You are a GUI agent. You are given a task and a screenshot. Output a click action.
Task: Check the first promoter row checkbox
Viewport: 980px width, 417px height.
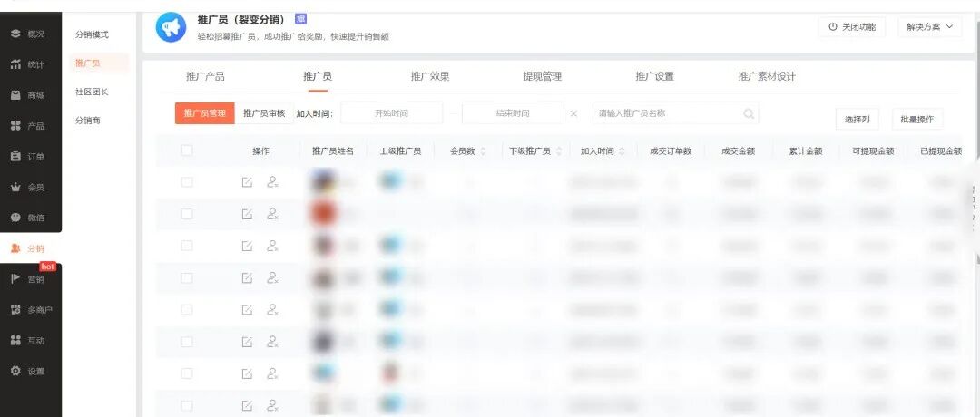(x=187, y=181)
